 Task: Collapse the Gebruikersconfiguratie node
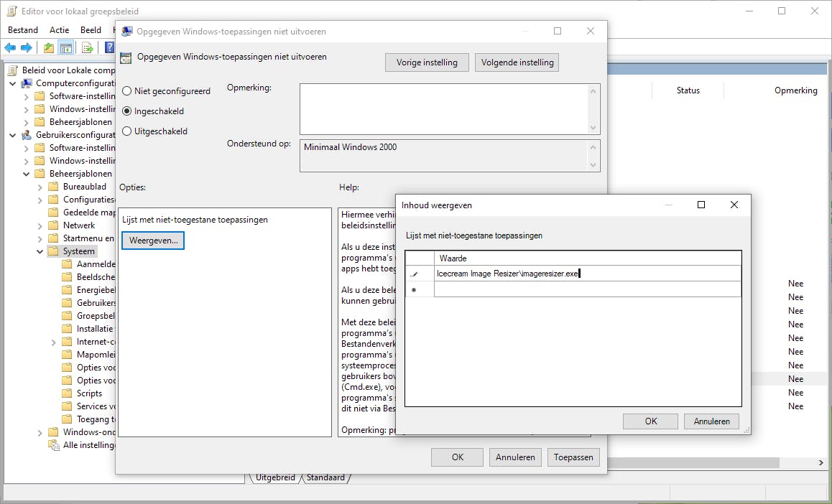13,135
